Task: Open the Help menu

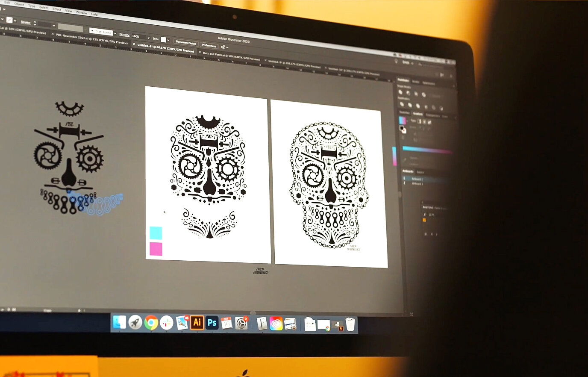Action: (94, 15)
